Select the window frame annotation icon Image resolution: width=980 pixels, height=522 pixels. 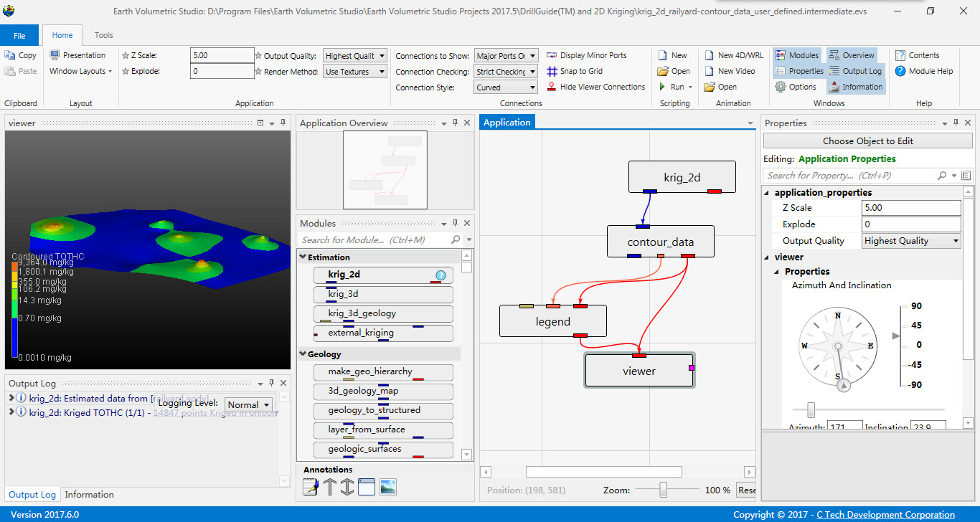point(367,487)
